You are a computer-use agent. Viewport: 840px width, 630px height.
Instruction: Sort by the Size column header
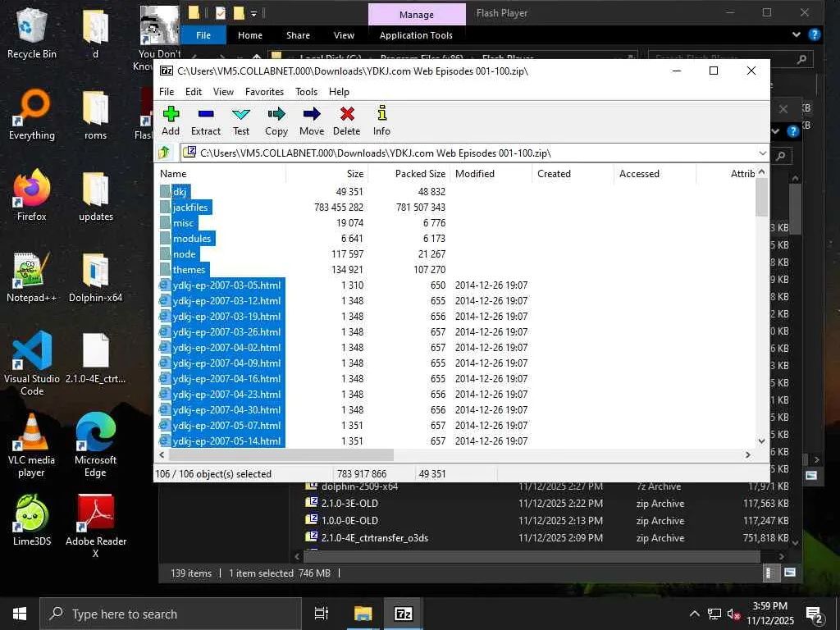(326, 174)
